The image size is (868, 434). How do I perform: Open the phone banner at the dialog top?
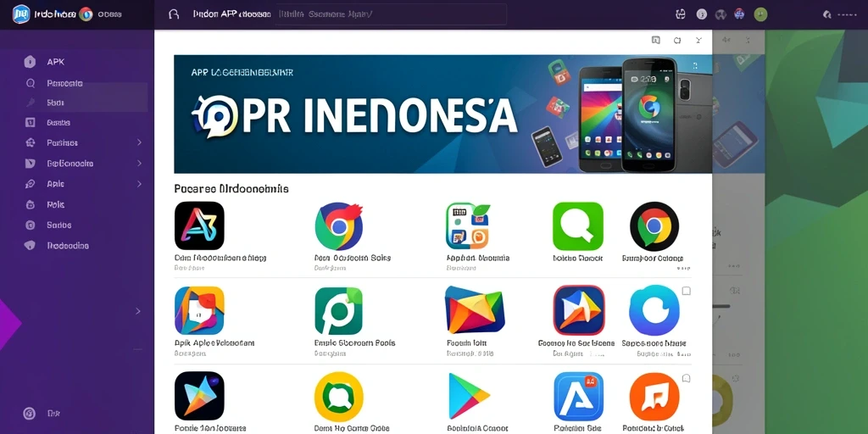click(442, 114)
